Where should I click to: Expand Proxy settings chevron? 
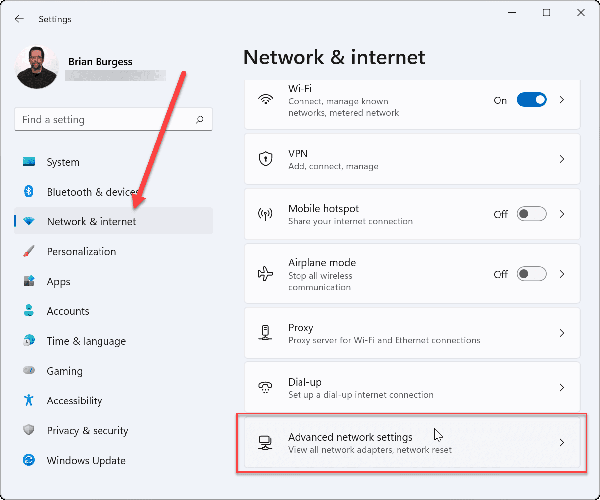tap(561, 333)
